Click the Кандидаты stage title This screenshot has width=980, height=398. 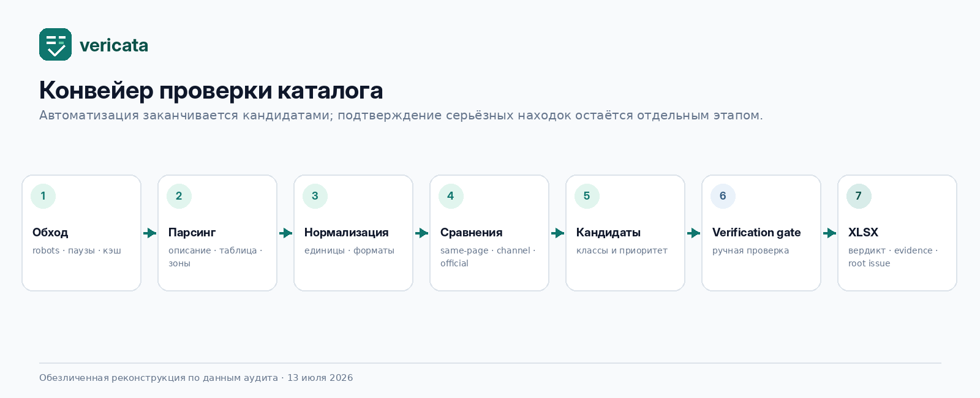608,233
